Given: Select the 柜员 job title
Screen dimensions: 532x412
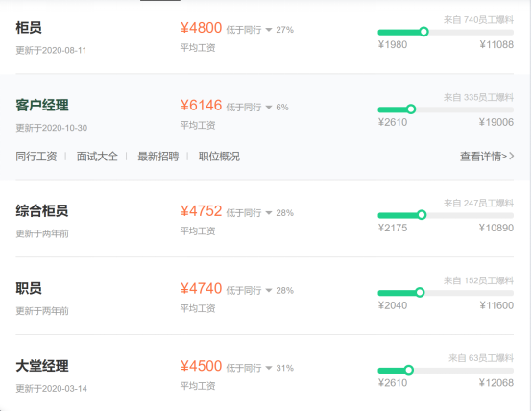Looking at the screenshot, I should click(29, 28).
